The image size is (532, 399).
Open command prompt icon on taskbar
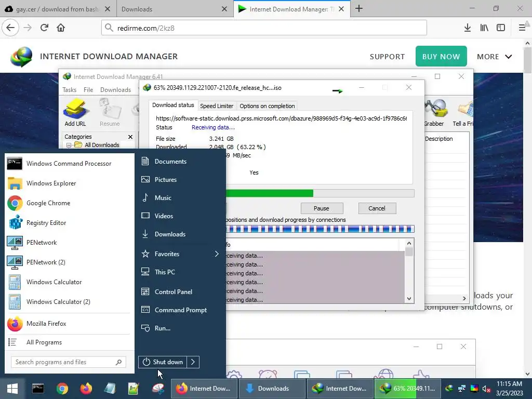[x=38, y=389]
